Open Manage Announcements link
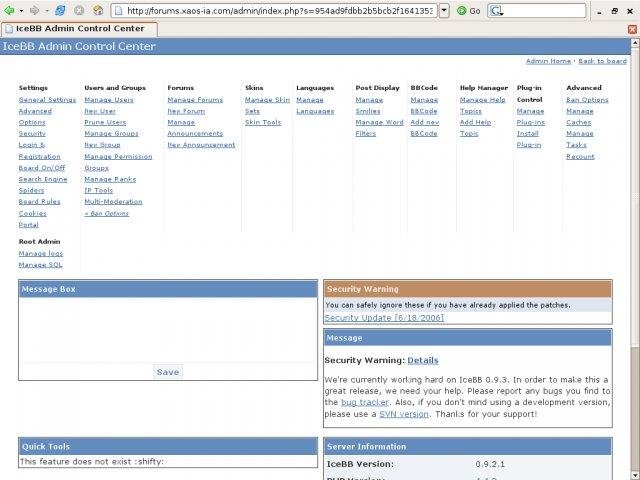 click(195, 128)
